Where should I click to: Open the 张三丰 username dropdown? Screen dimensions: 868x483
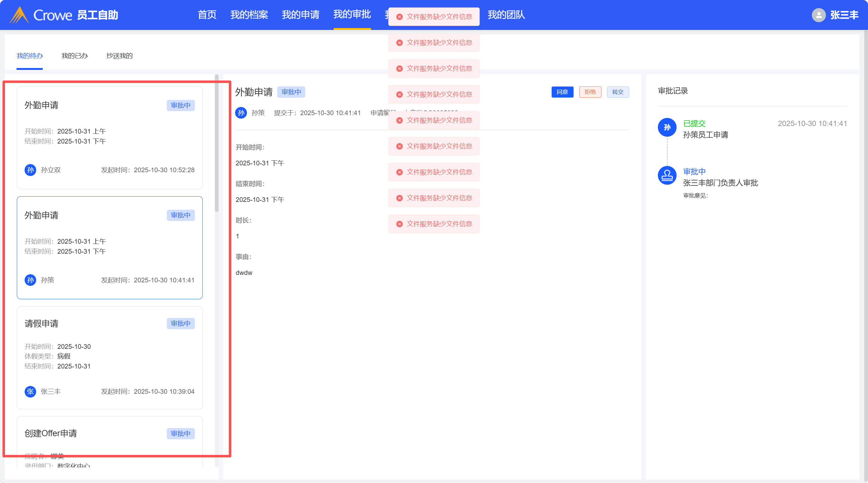point(844,15)
